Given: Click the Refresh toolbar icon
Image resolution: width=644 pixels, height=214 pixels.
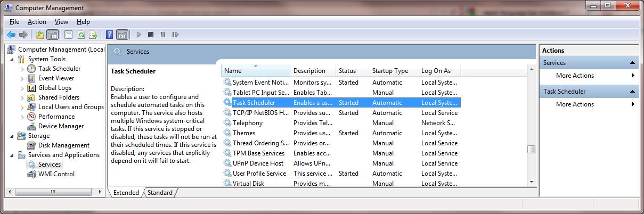Looking at the screenshot, I should [x=81, y=35].
